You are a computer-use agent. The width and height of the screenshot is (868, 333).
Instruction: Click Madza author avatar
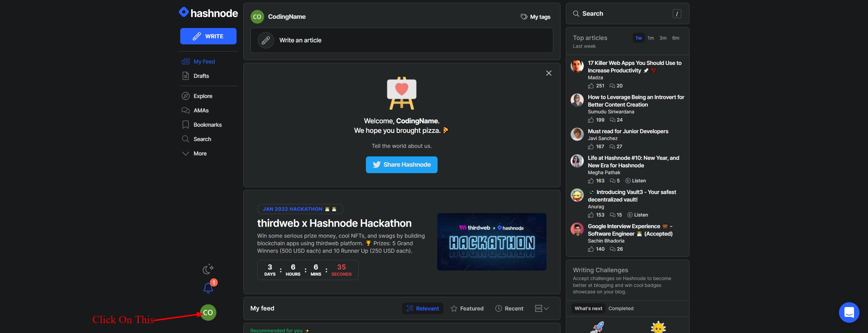click(577, 66)
